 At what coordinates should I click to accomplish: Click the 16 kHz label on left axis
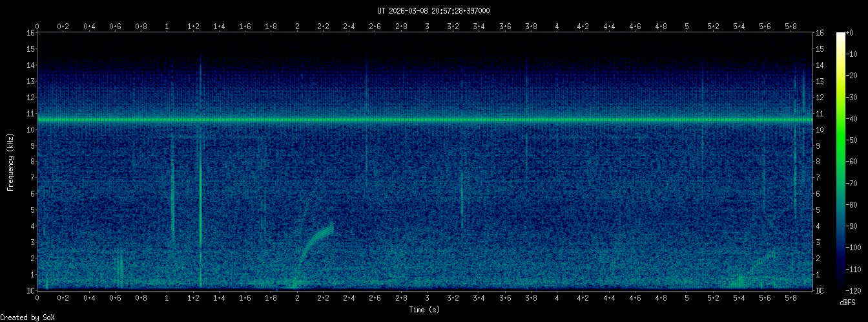(30, 33)
